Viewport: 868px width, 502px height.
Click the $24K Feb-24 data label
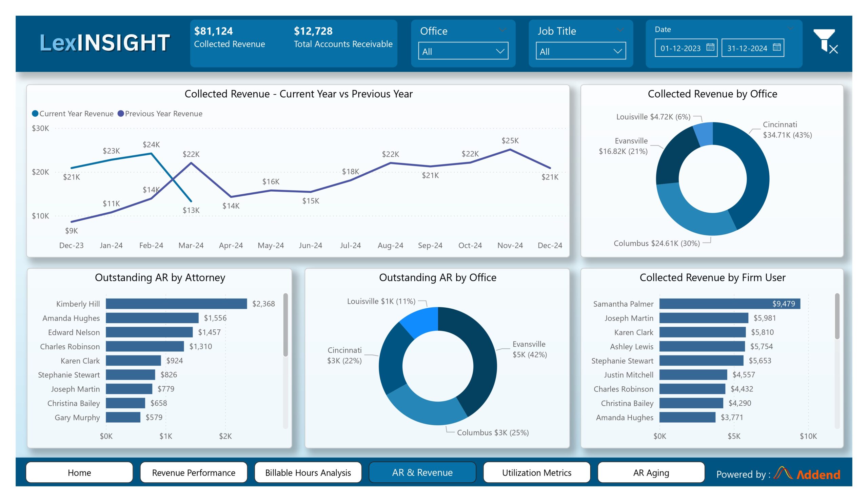point(151,144)
